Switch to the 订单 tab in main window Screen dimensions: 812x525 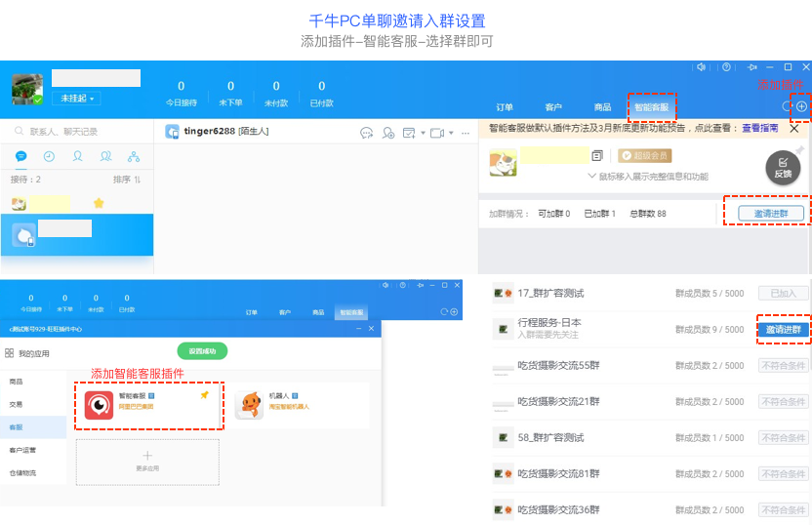[505, 107]
